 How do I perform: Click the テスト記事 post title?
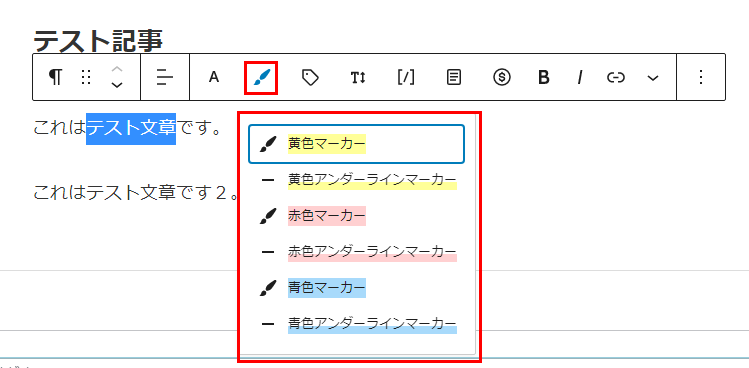(x=98, y=41)
